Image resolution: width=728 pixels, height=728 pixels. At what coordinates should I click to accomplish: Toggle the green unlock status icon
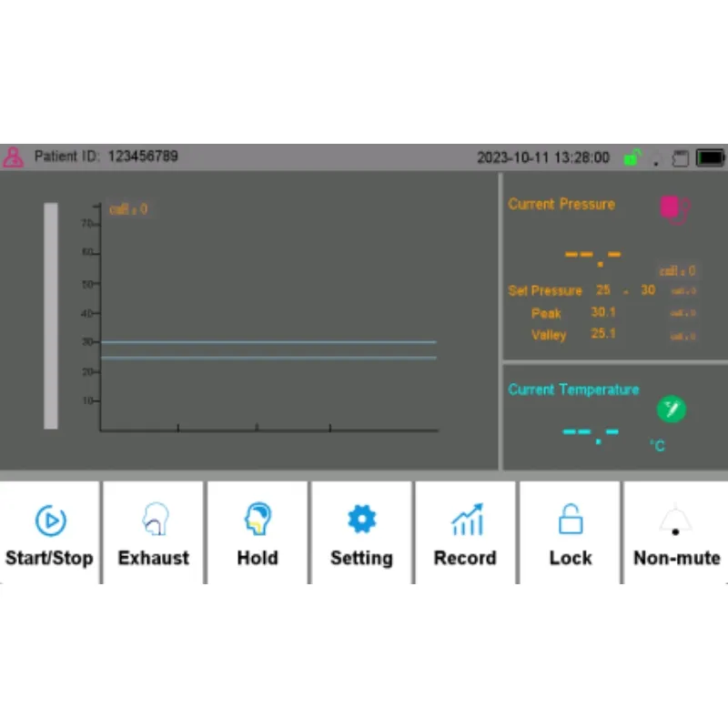pyautogui.click(x=632, y=157)
